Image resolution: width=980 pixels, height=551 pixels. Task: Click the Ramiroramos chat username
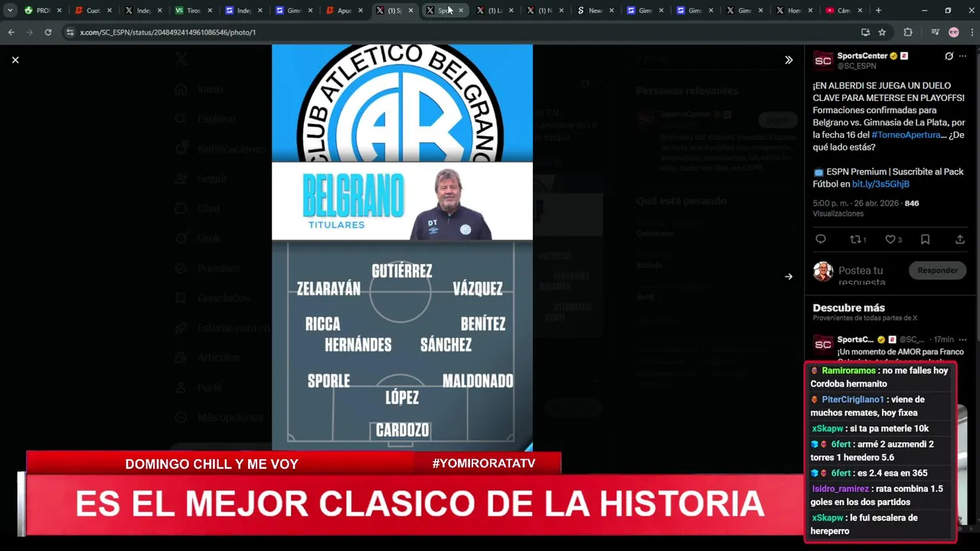click(x=848, y=370)
